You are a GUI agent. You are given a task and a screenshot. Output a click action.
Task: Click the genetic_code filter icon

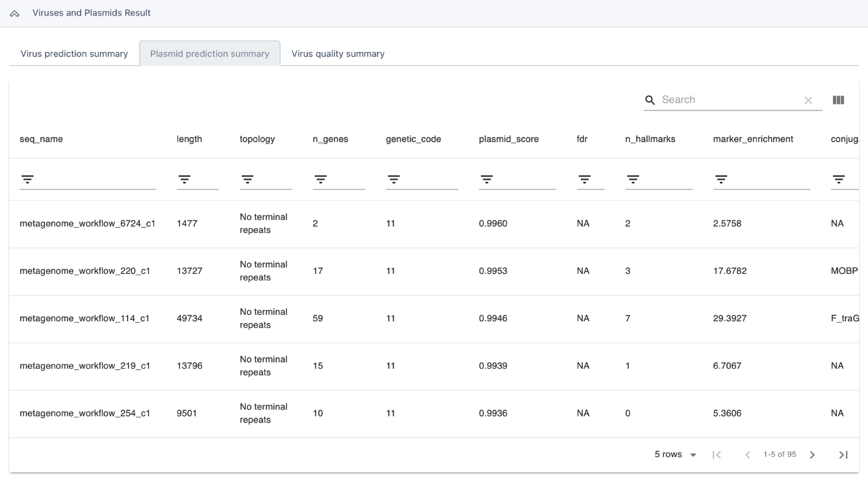pyautogui.click(x=394, y=179)
